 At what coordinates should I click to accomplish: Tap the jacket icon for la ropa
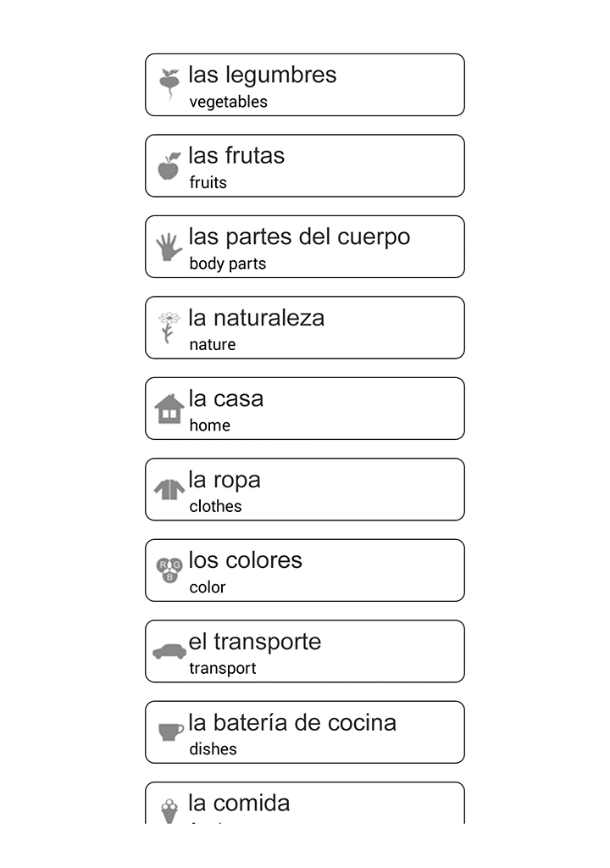click(x=169, y=489)
